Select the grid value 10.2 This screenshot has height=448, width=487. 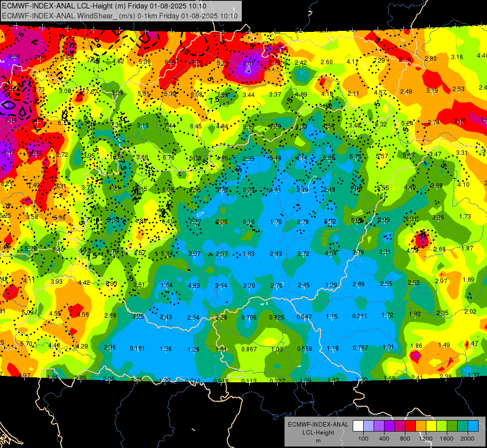[x=86, y=250]
